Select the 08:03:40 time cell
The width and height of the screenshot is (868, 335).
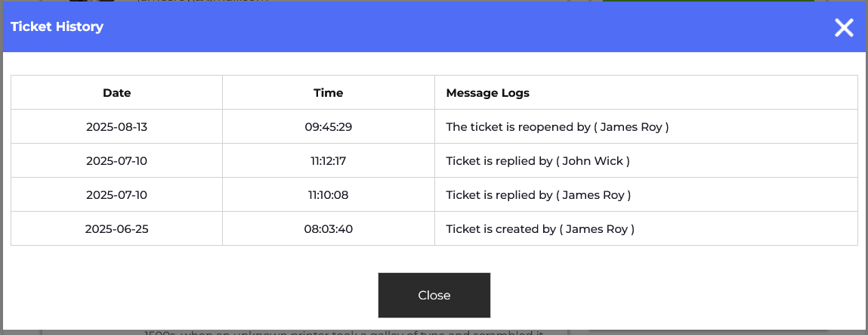coord(329,229)
